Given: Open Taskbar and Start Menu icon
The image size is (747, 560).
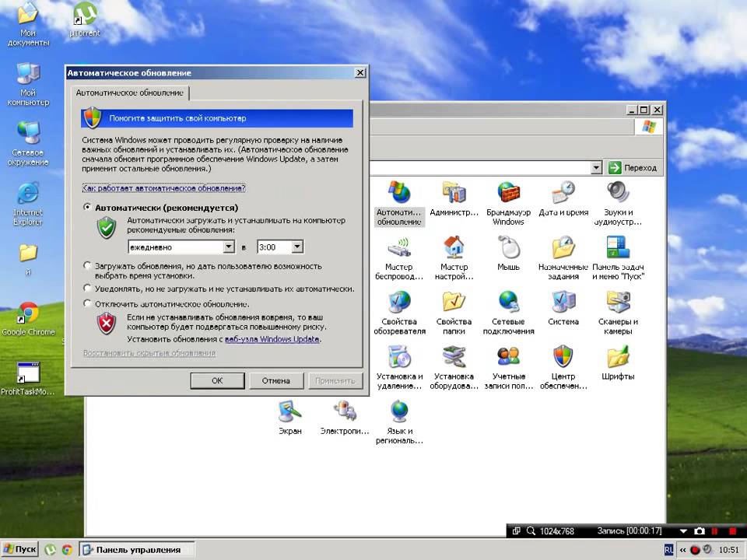Looking at the screenshot, I should 618,257.
